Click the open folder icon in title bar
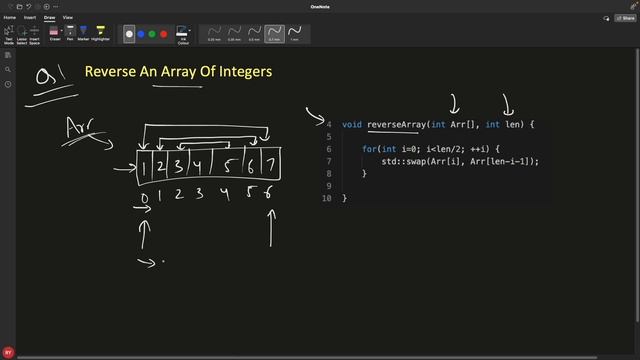Image resolution: width=640 pixels, height=360 pixels. (20, 7)
